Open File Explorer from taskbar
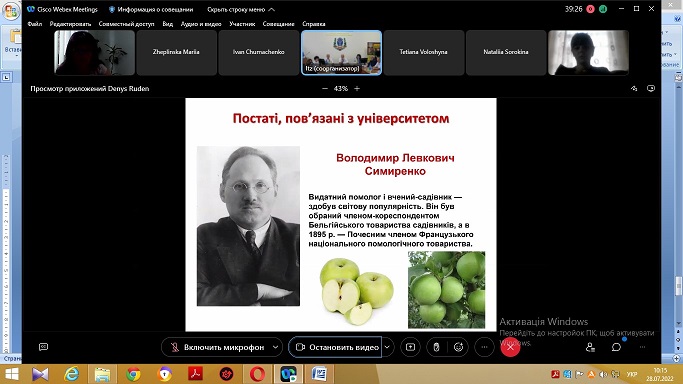 (x=102, y=374)
